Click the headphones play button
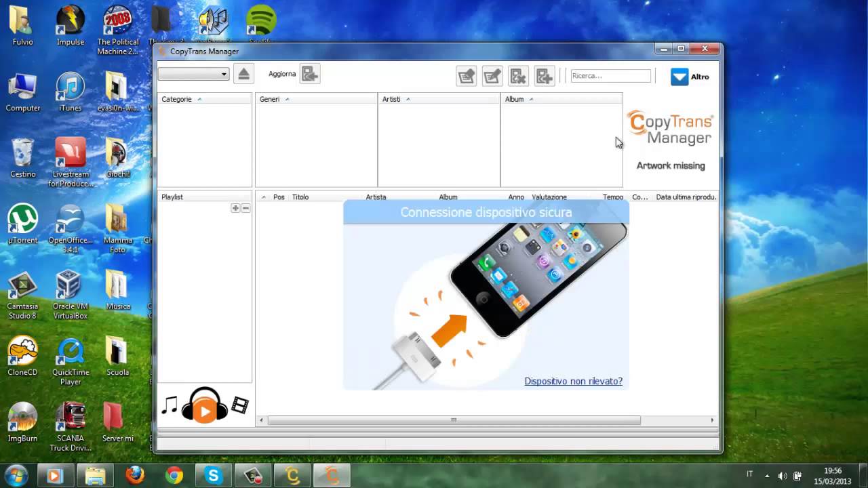The width and height of the screenshot is (868, 488). (x=205, y=406)
